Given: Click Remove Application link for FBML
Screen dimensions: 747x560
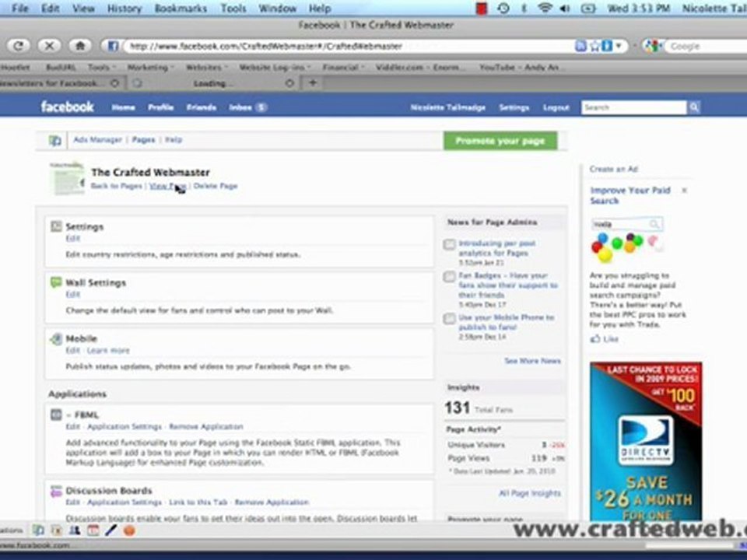Looking at the screenshot, I should click(206, 427).
